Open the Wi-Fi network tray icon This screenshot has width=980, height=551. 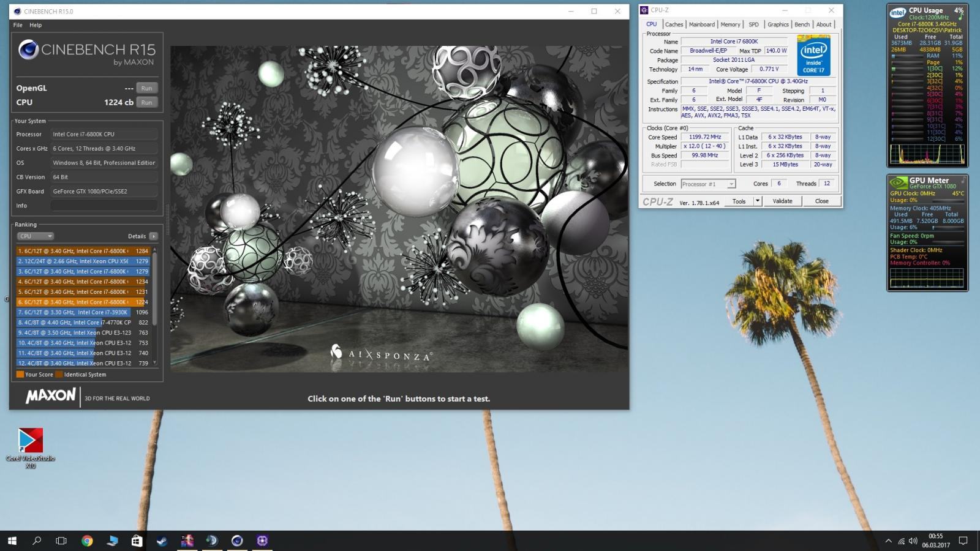[x=902, y=541]
